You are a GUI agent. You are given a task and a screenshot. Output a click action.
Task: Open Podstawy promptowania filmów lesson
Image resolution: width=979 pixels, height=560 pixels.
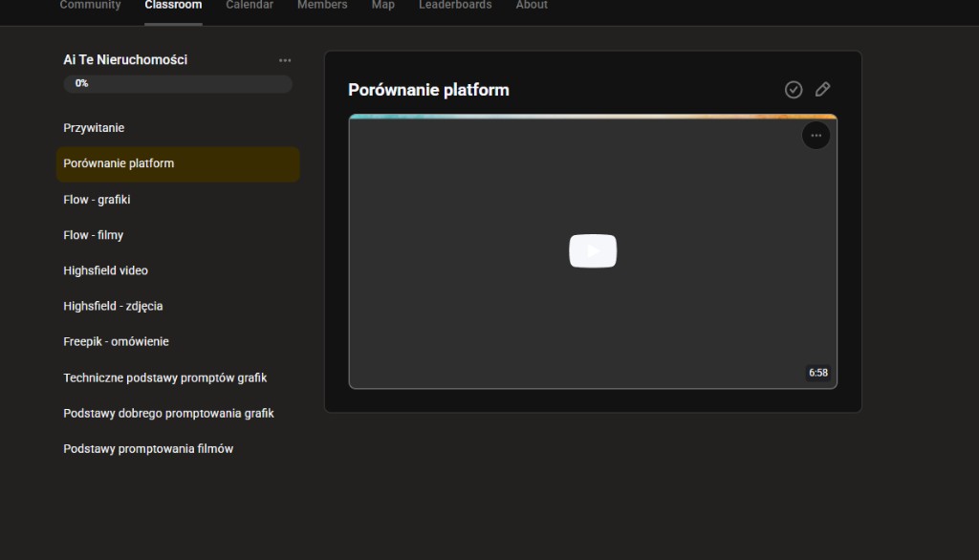point(148,448)
